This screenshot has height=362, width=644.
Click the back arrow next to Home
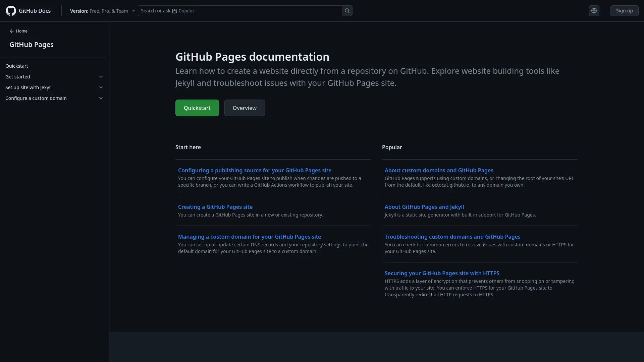click(x=12, y=31)
